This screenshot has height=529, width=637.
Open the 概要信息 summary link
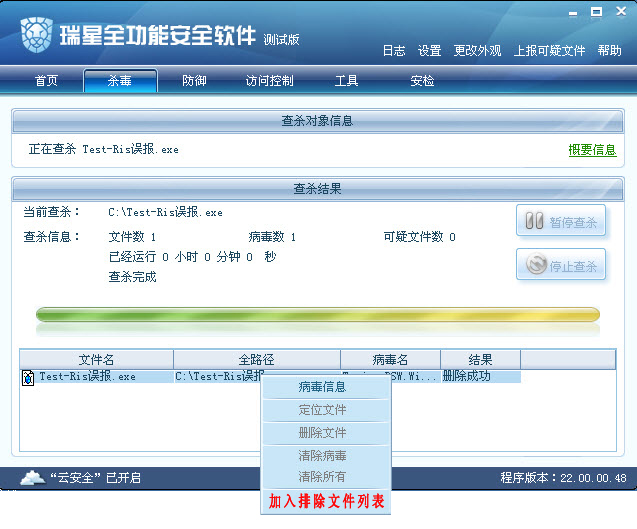(592, 150)
